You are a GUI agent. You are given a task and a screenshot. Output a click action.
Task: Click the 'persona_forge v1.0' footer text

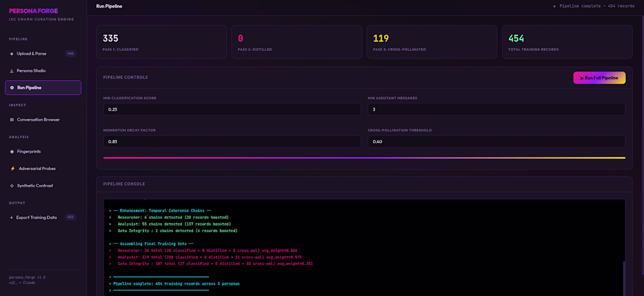point(27,277)
